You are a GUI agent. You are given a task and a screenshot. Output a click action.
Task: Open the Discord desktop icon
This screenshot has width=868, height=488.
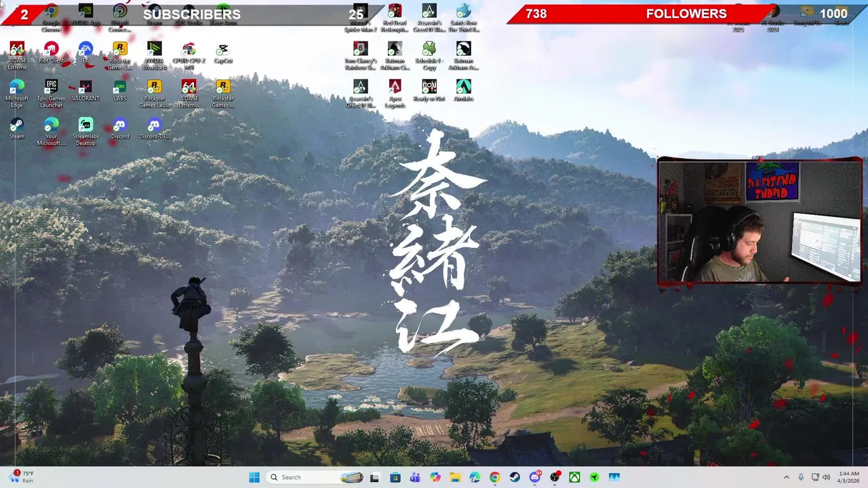[120, 129]
